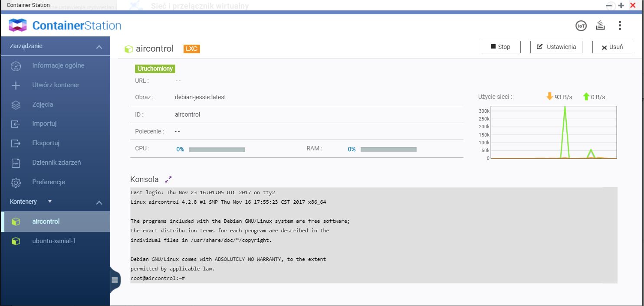This screenshot has width=644, height=306.
Task: Click the 93 B/s download rate
Action: tap(563, 97)
